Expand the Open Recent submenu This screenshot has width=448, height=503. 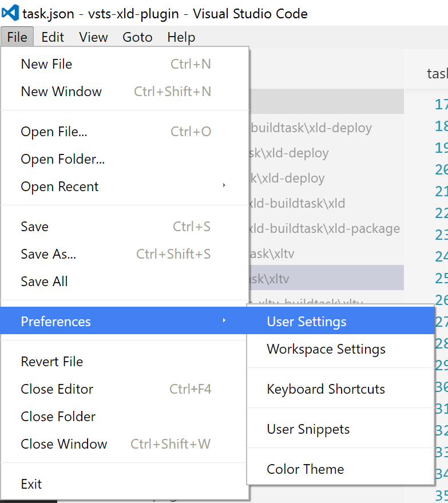(x=125, y=187)
